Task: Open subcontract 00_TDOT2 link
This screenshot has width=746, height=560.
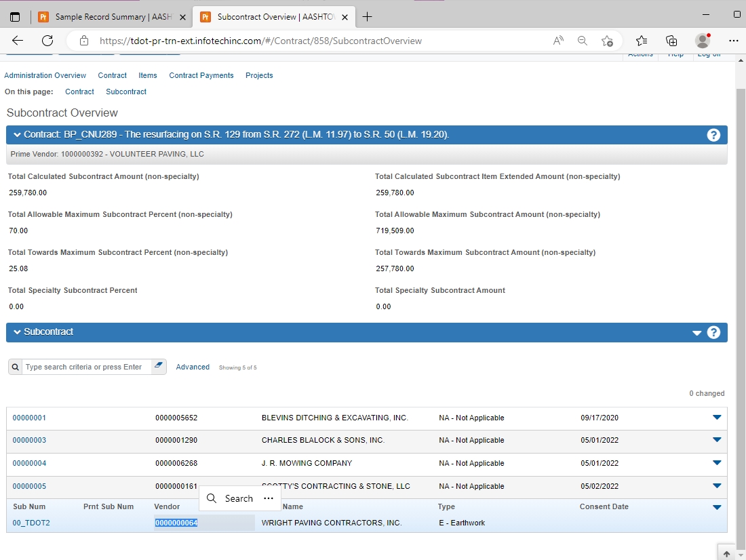Action: point(31,523)
